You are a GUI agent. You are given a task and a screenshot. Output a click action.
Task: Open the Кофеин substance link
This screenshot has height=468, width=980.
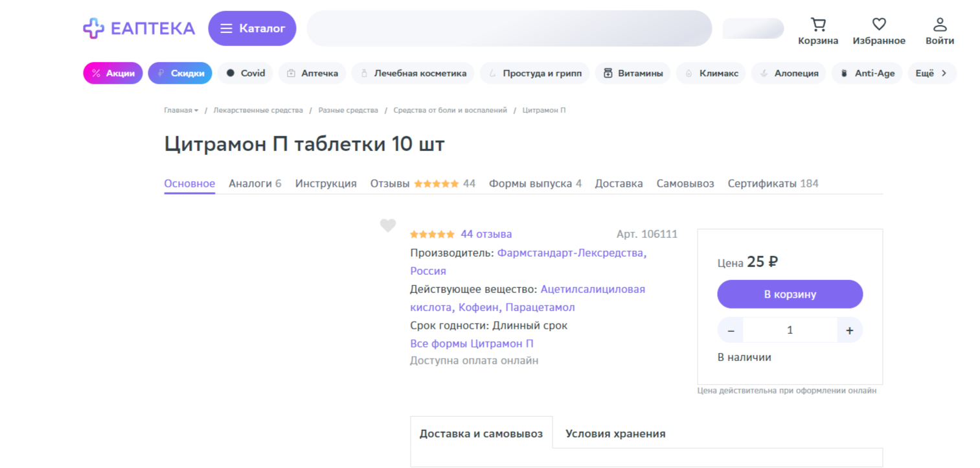(479, 307)
